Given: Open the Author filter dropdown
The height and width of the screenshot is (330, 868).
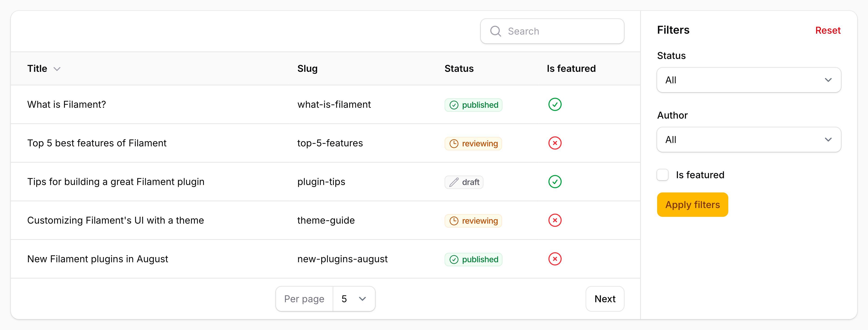Looking at the screenshot, I should [749, 139].
